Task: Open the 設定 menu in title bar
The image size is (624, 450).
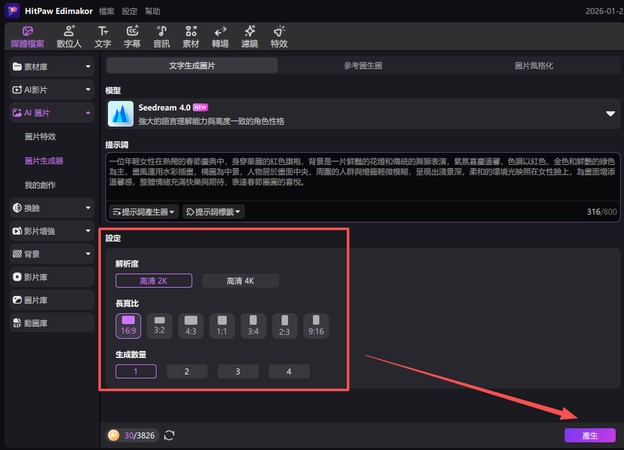Action: coord(130,11)
